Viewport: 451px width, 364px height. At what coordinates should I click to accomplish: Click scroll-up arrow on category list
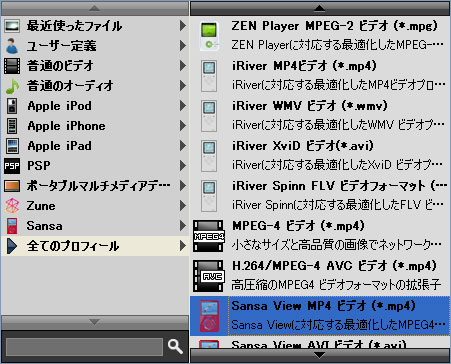pos(95,8)
